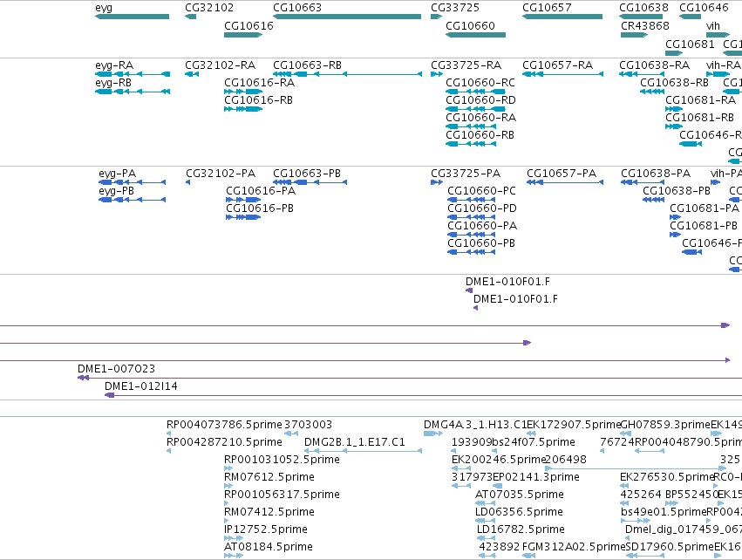Click the CG32102 gene label
The height and width of the screenshot is (560, 742).
point(209,8)
